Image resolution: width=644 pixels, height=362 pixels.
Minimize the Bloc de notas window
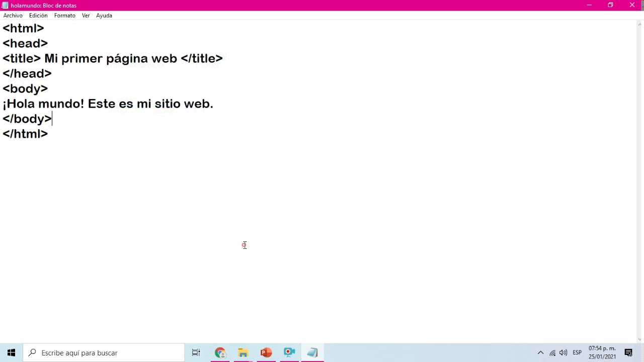[589, 5]
